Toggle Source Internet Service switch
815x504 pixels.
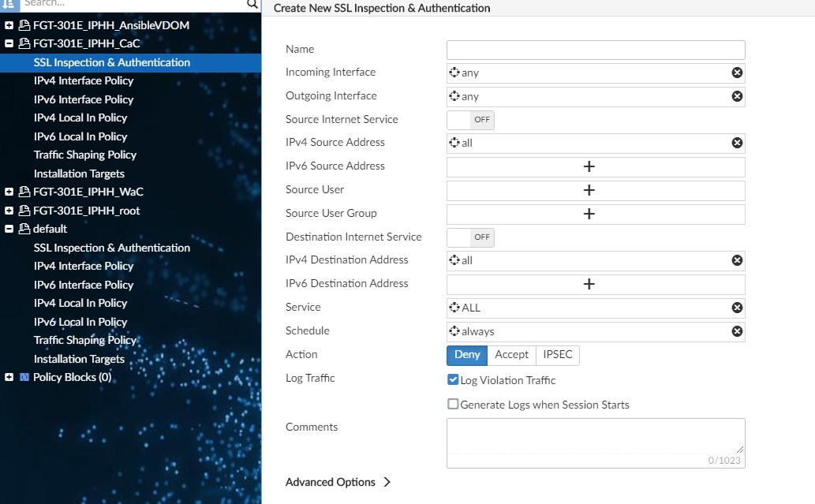(x=470, y=120)
